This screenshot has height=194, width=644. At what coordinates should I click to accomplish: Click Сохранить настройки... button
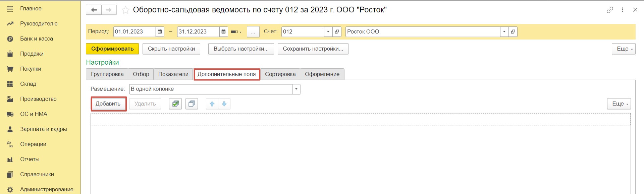click(x=313, y=49)
